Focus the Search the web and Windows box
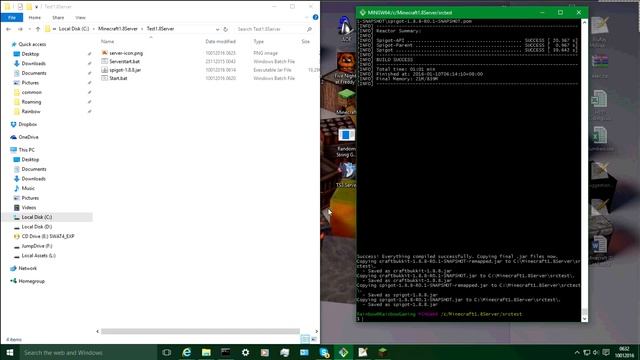The height and width of the screenshot is (360, 640). pos(89,352)
